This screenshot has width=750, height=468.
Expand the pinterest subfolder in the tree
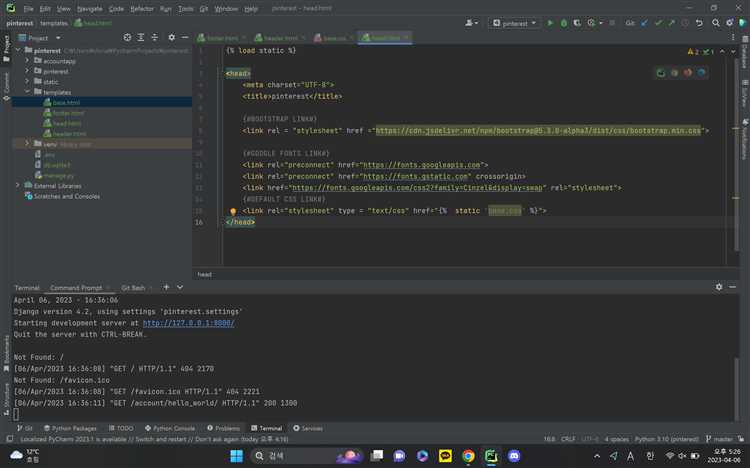point(27,71)
